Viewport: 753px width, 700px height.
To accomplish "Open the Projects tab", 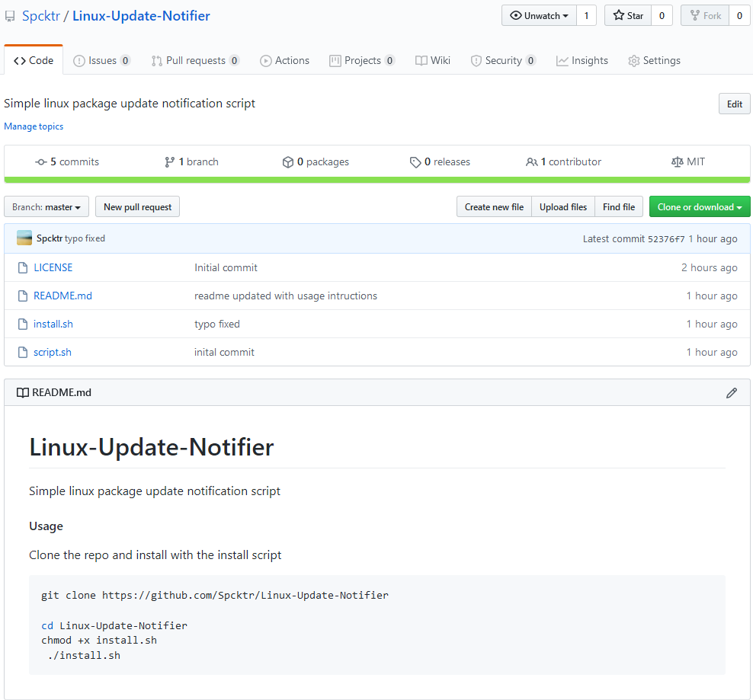I will (x=362, y=60).
